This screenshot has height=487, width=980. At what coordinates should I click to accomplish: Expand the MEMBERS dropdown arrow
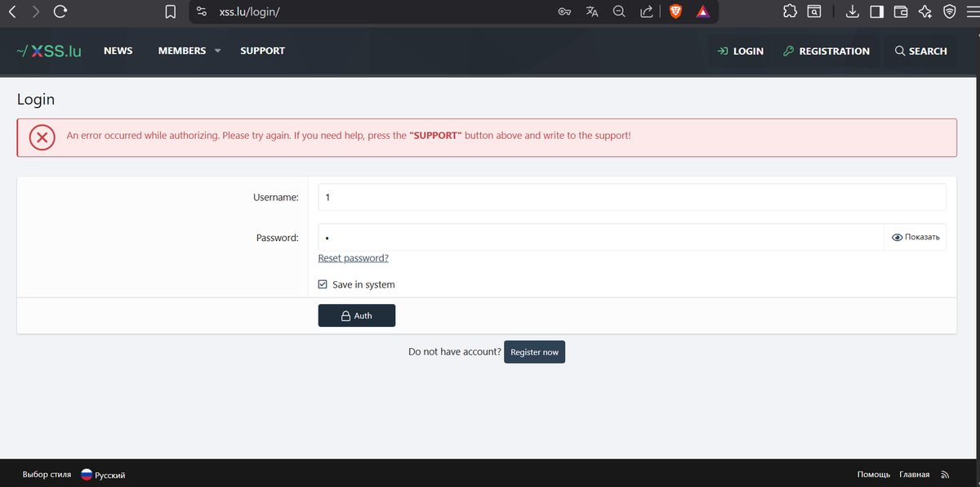(x=218, y=51)
